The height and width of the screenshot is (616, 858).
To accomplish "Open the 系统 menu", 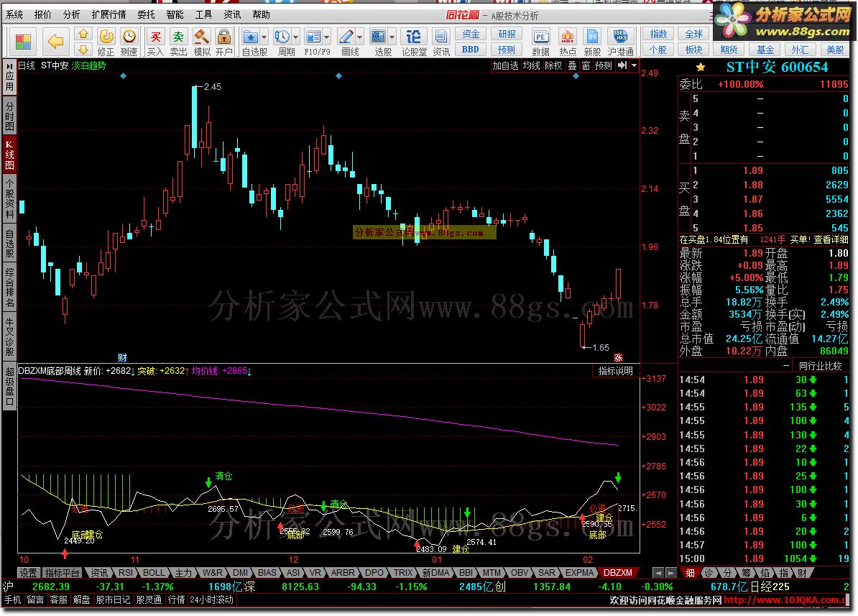I will coord(14,15).
